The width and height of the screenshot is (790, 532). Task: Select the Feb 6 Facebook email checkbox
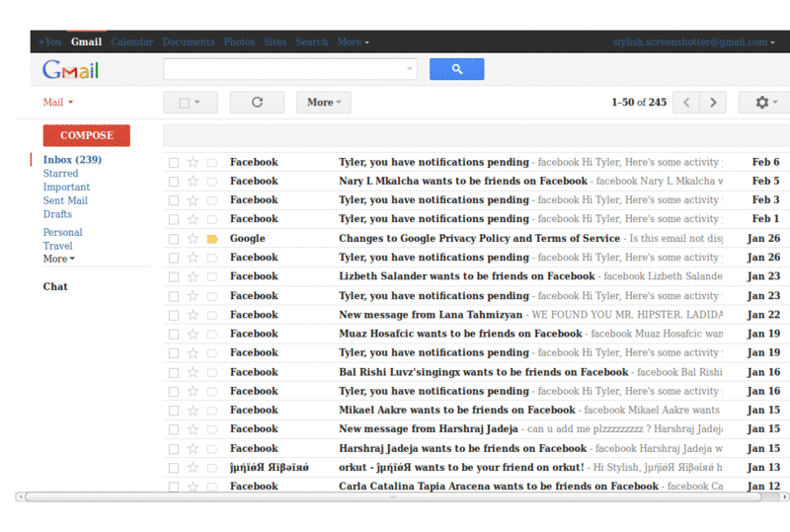tap(174, 163)
